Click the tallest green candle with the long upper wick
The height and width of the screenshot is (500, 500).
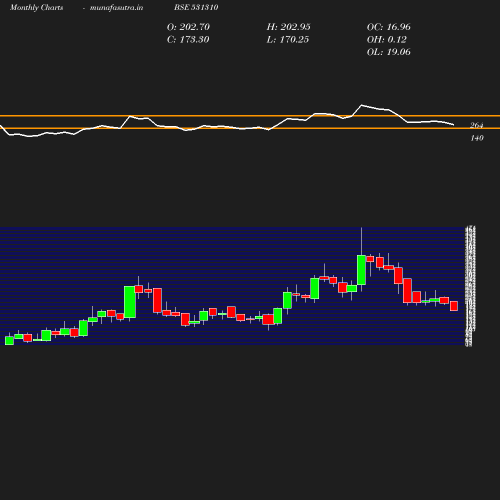click(361, 270)
